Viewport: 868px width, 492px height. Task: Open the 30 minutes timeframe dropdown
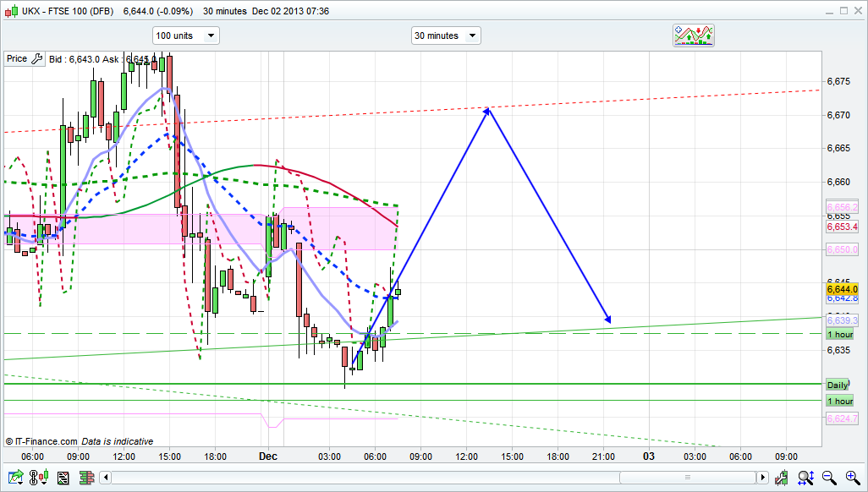[x=446, y=36]
